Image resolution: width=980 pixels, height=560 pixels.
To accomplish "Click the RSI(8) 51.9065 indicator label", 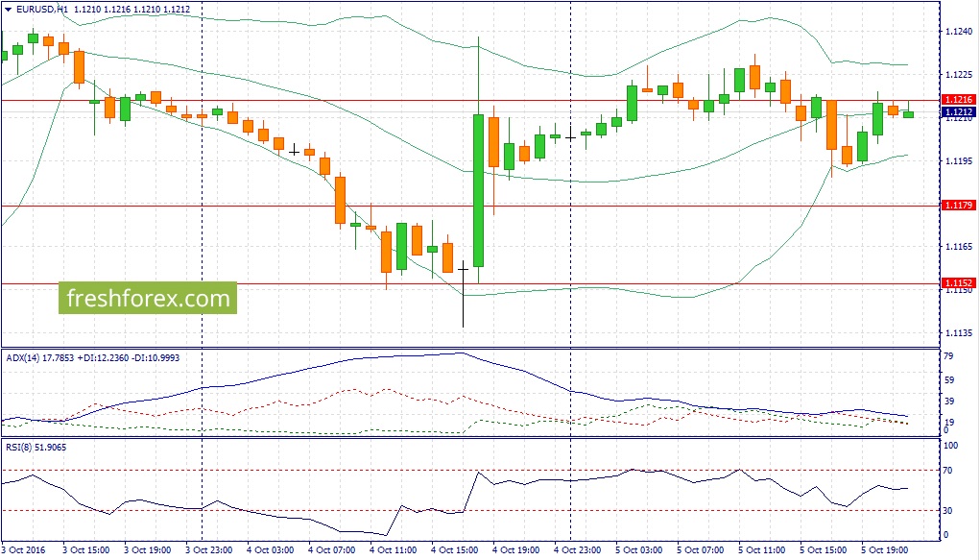I will coord(36,447).
